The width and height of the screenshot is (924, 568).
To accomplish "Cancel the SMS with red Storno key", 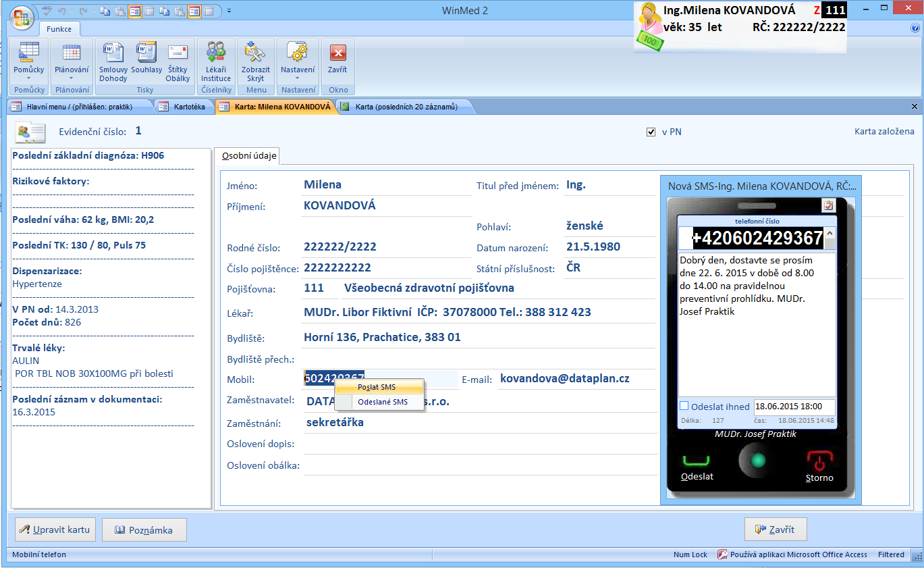I will pyautogui.click(x=819, y=467).
